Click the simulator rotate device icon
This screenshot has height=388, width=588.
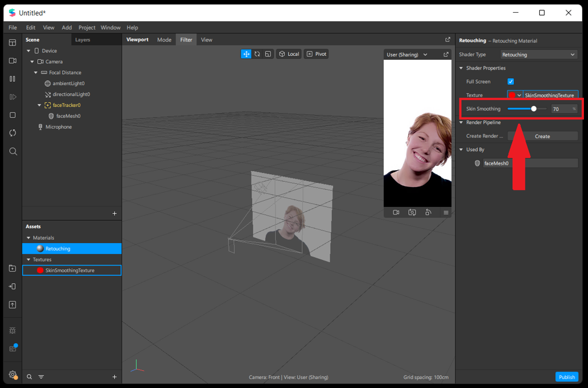point(428,212)
